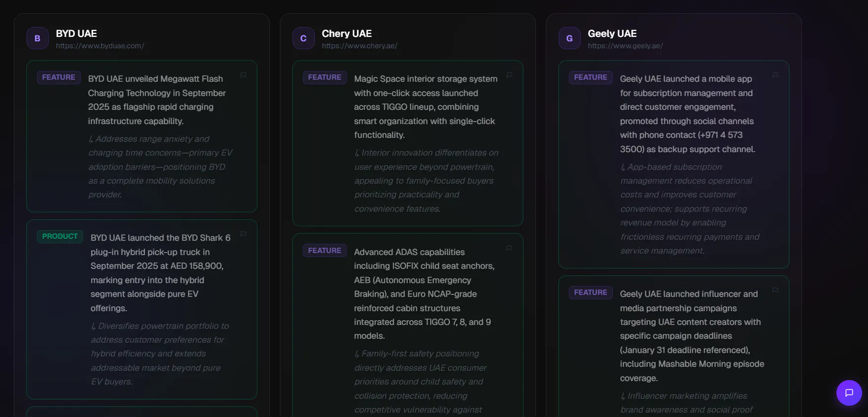This screenshot has height=417, width=868.
Task: Open the chery.ae link
Action: click(x=360, y=46)
